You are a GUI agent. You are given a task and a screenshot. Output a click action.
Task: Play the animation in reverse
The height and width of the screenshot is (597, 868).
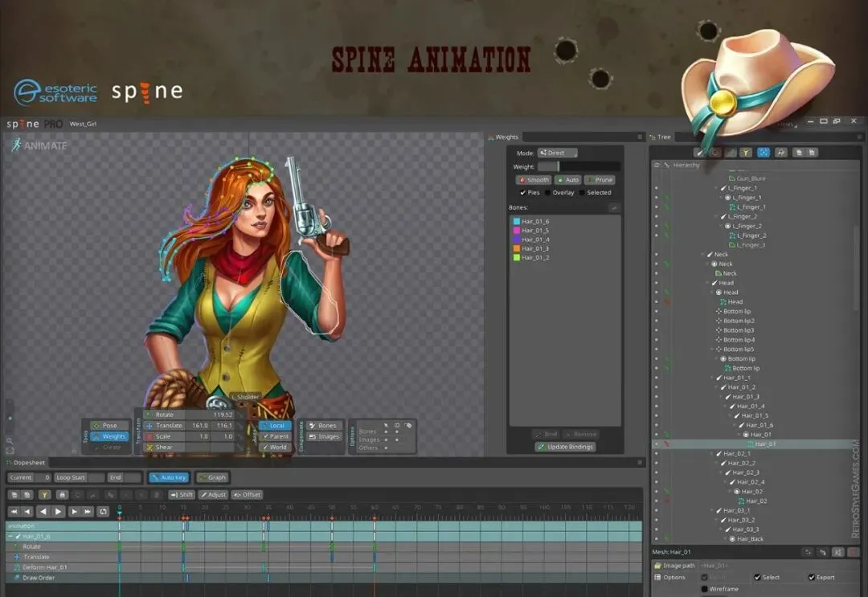click(43, 512)
